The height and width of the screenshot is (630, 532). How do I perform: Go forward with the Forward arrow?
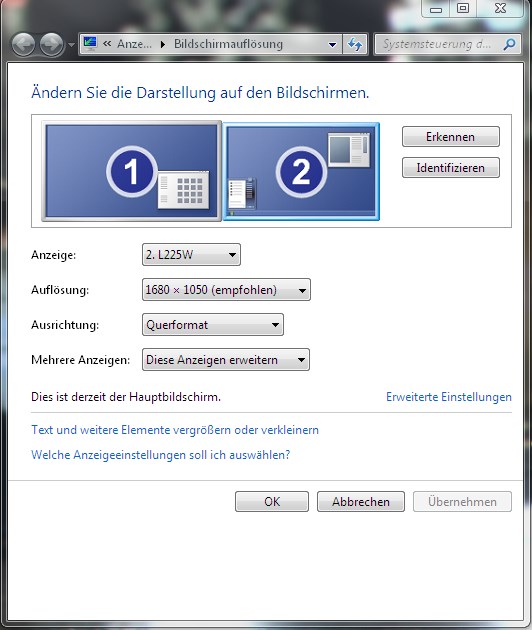pyautogui.click(x=51, y=44)
